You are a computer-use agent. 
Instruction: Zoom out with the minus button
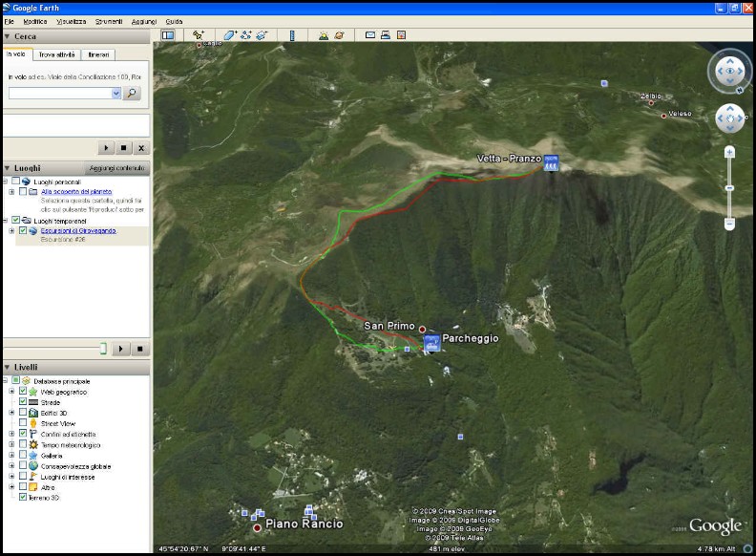coord(729,224)
